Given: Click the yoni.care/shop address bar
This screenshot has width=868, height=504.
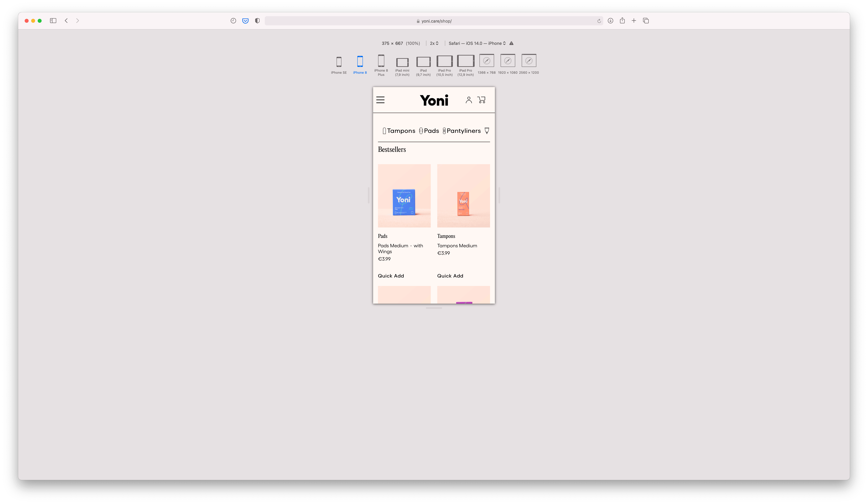Looking at the screenshot, I should click(434, 21).
